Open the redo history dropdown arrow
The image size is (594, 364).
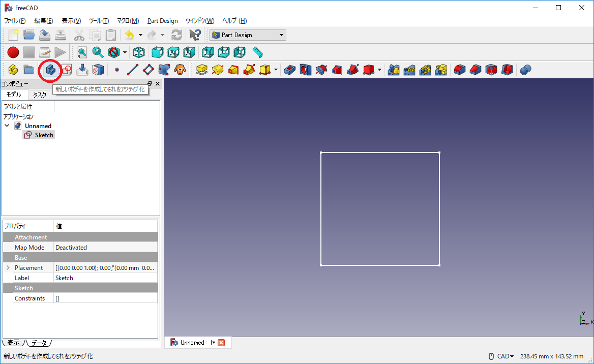[x=163, y=35]
